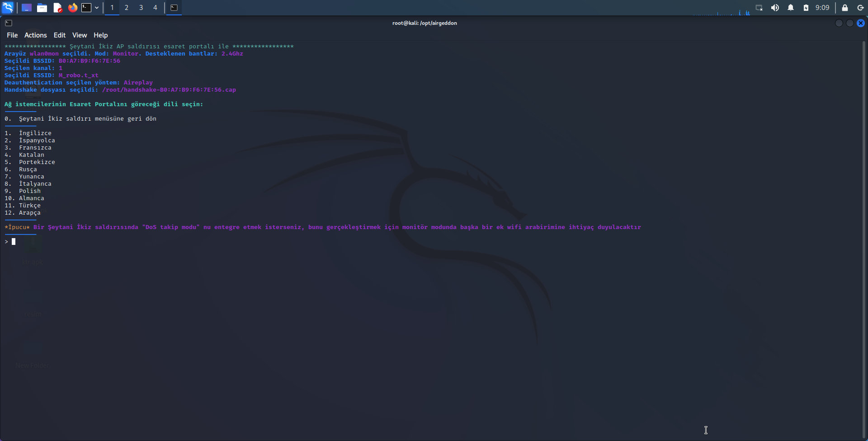868x441 pixels.
Task: Expand the terminal launcher dropdown arrow
Action: [97, 8]
